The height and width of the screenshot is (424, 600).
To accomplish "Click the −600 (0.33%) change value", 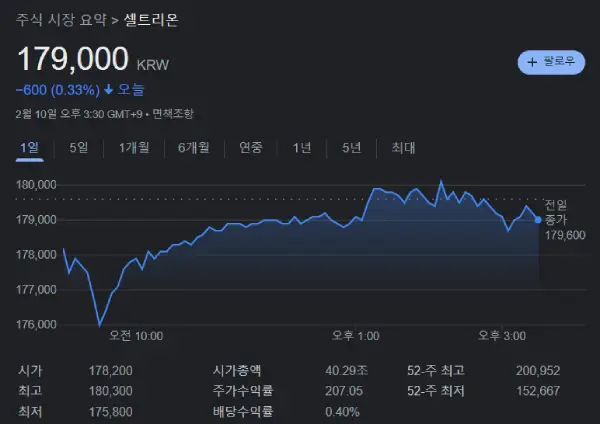I will 57,90.
